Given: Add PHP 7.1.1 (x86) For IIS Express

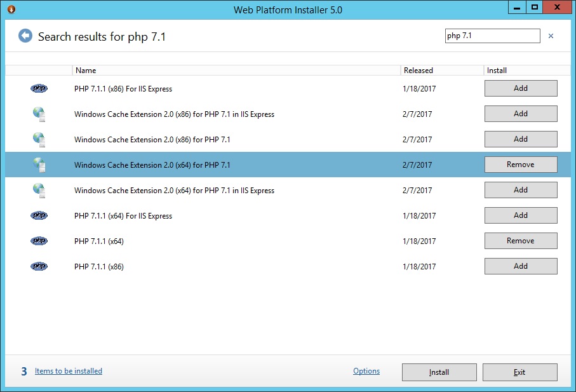Looking at the screenshot, I should tap(521, 88).
